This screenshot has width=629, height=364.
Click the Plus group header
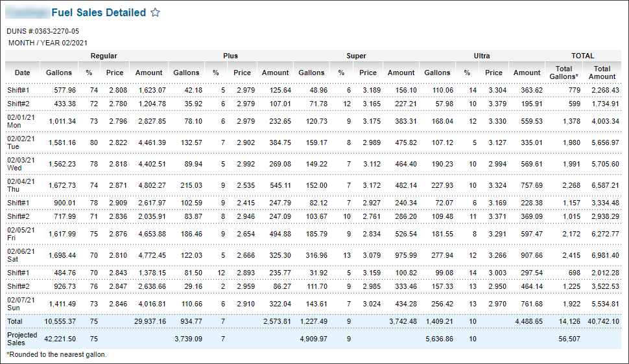230,56
